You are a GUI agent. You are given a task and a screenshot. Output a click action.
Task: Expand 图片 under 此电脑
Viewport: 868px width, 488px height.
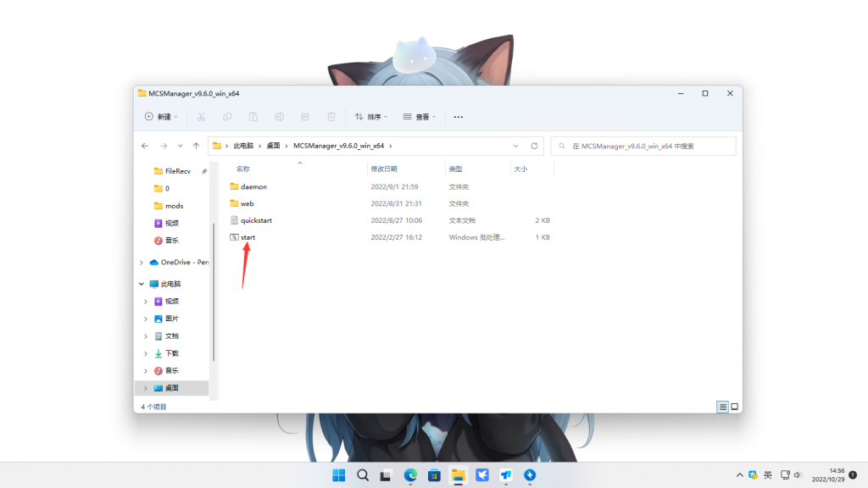(146, 319)
